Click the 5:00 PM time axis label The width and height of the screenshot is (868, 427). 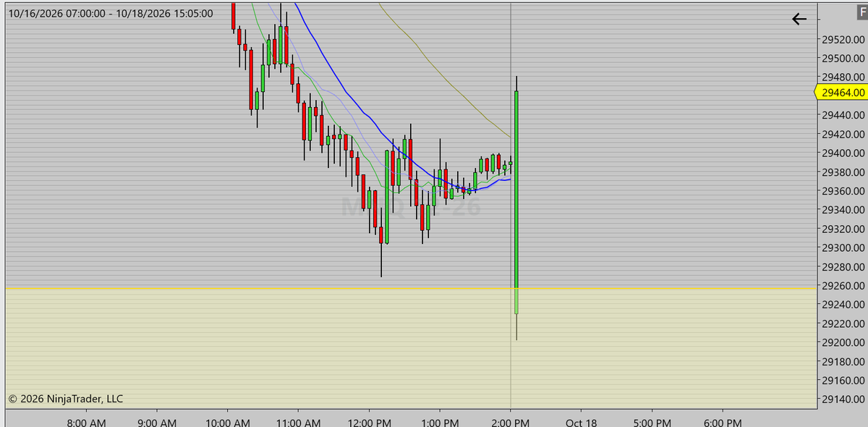652,423
